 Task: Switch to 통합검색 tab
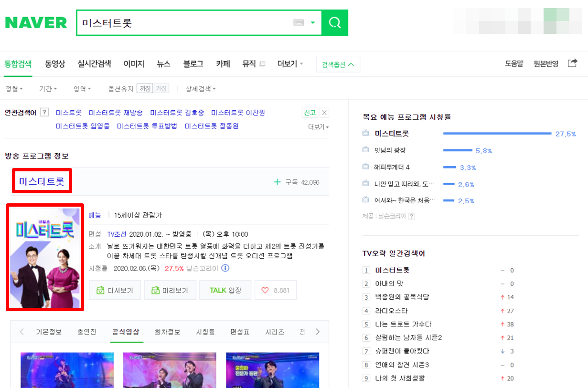click(18, 63)
